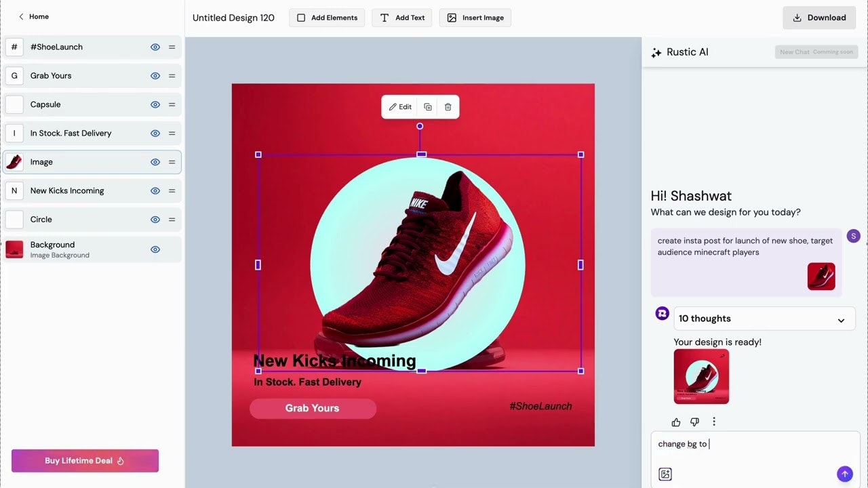Toggle eye icon for Image layer
Screen dimensions: 868x488
[155, 162]
